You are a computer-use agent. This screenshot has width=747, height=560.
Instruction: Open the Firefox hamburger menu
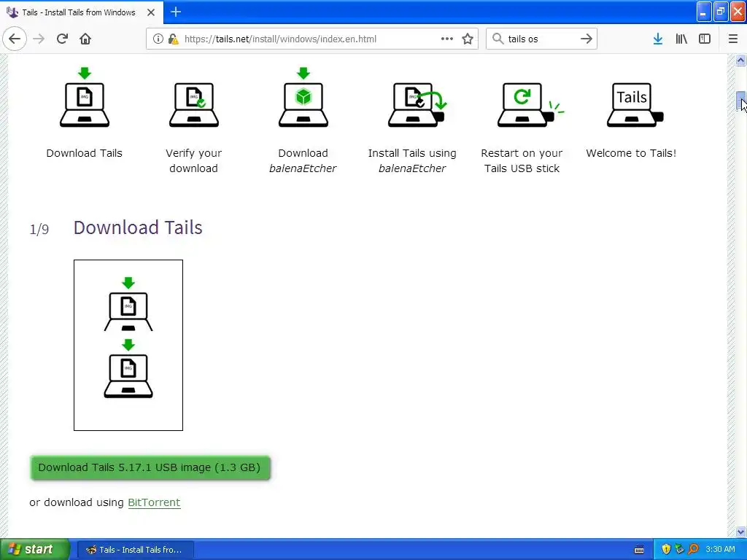point(733,39)
